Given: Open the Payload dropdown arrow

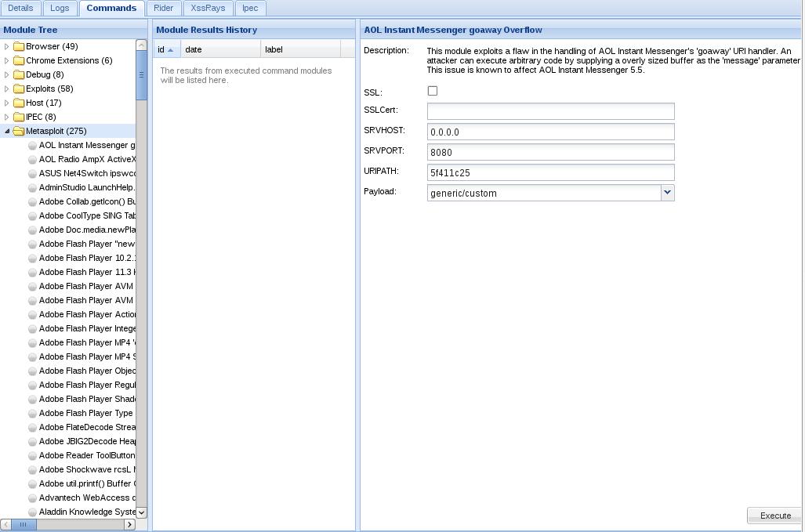Looking at the screenshot, I should (x=667, y=193).
